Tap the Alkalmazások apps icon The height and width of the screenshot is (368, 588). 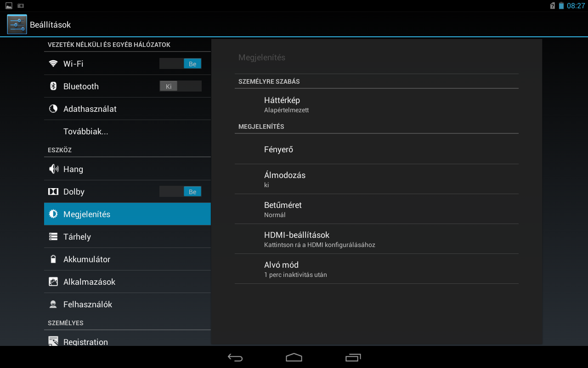(53, 282)
